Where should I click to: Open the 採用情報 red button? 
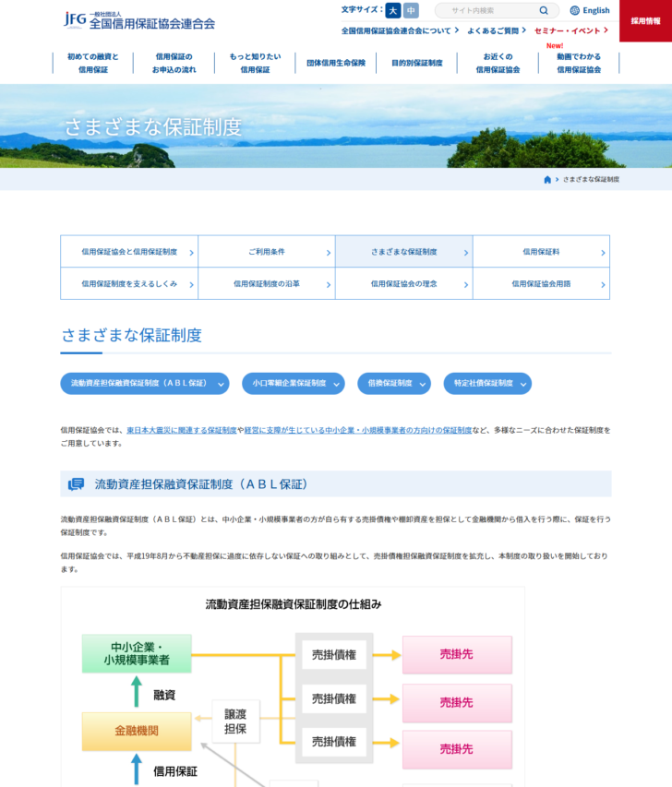coord(645,20)
